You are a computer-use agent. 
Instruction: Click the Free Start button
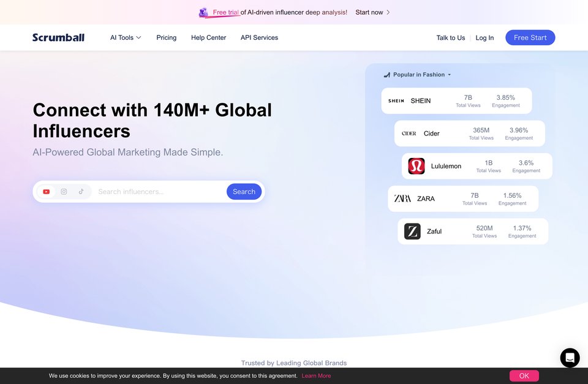pos(530,37)
